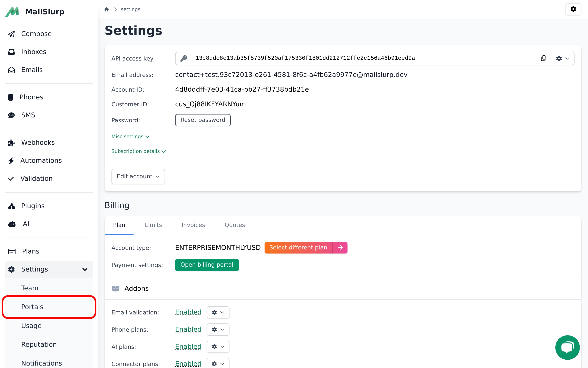Click inside the API access key field
The width and height of the screenshot is (588, 368).
coord(364,58)
